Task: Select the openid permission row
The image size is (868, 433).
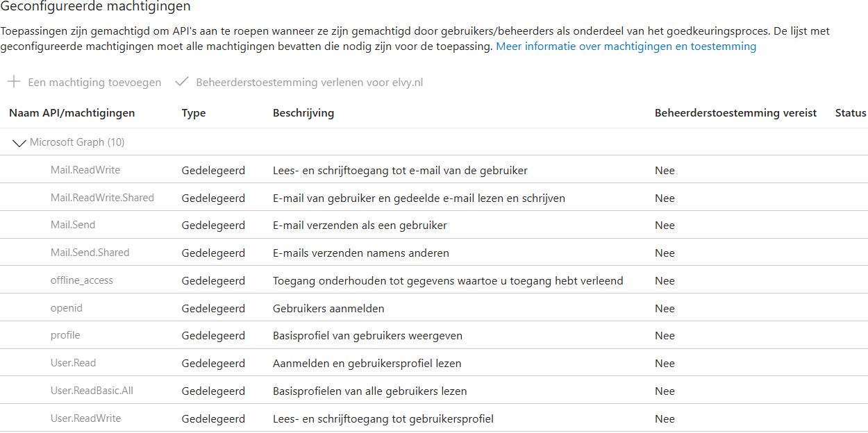Action: coord(67,307)
